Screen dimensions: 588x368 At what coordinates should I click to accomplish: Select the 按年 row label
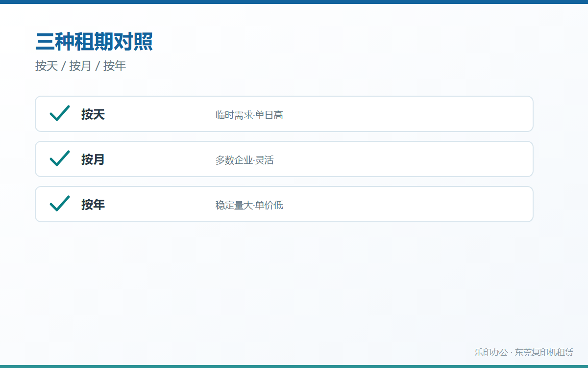(93, 205)
